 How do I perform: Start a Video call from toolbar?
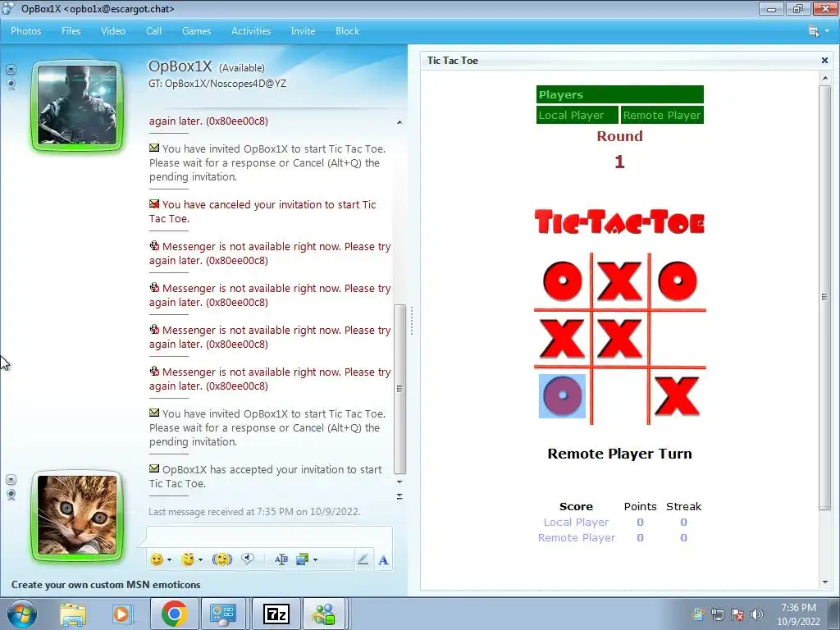(113, 31)
